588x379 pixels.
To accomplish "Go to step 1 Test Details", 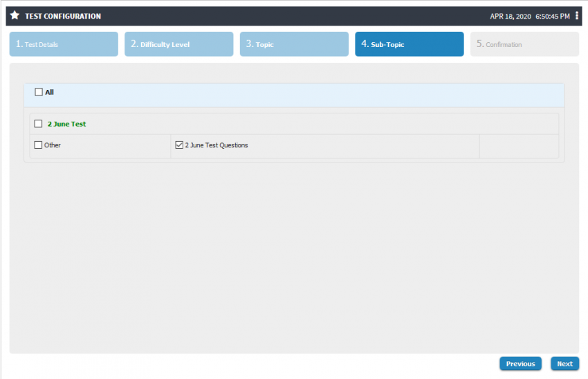I will [x=64, y=44].
